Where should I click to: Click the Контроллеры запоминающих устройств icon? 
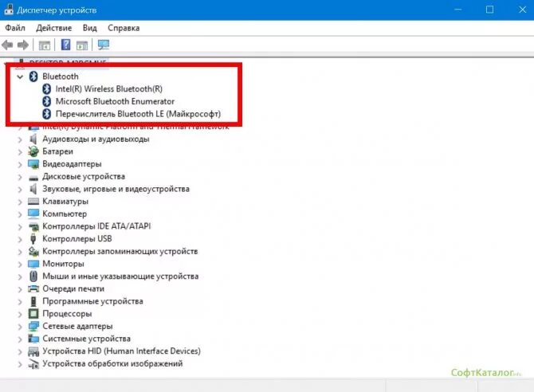(33, 252)
